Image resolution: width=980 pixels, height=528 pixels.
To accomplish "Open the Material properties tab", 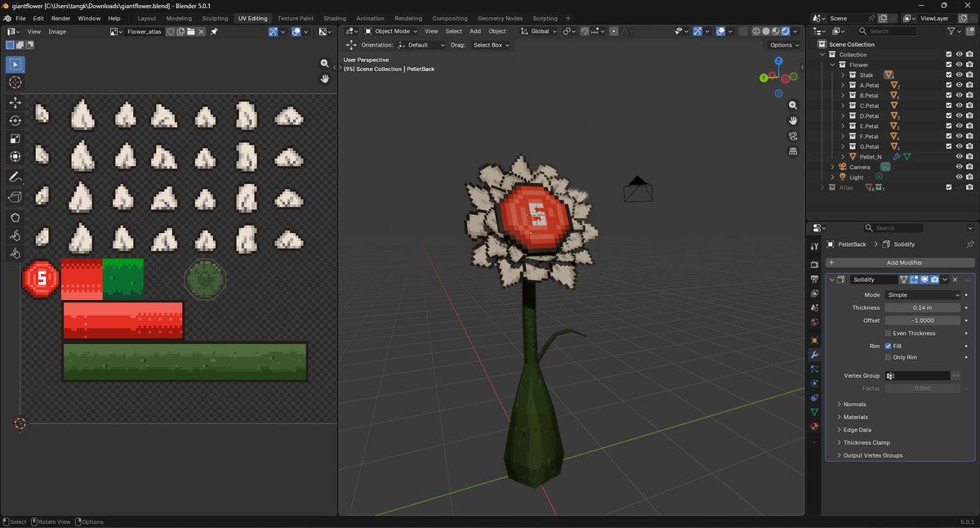I will (814, 427).
